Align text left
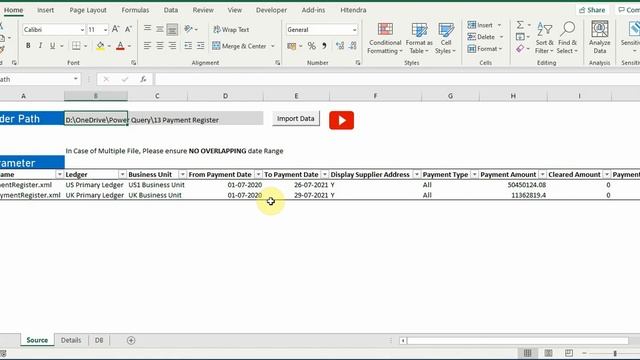Image resolution: width=640 pixels, height=360 pixels. [x=147, y=46]
